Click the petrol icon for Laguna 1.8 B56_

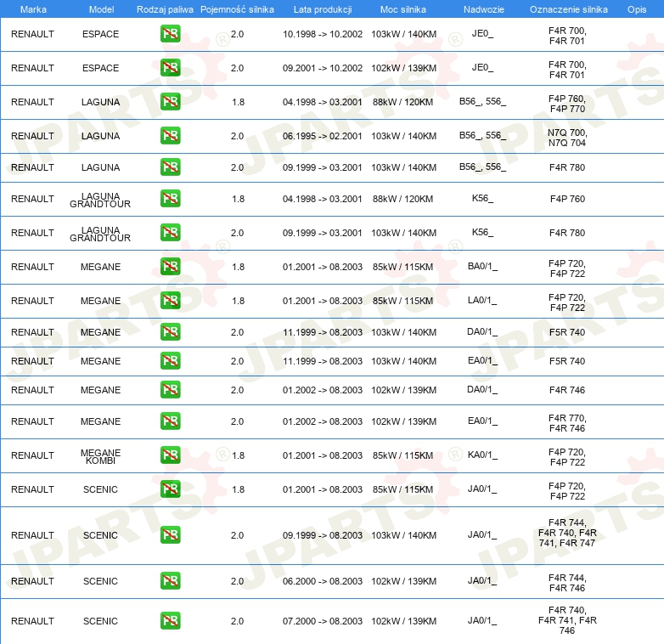[170, 102]
